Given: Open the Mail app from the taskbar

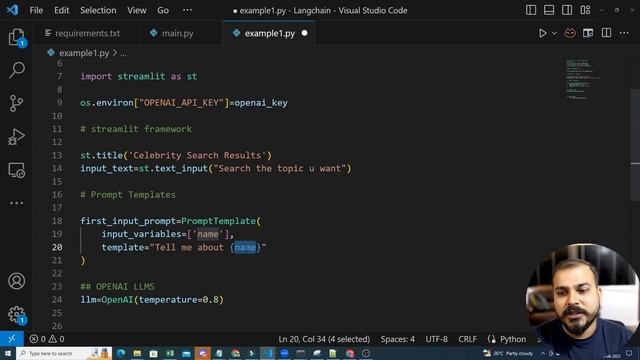Looking at the screenshot, I should [186, 353].
